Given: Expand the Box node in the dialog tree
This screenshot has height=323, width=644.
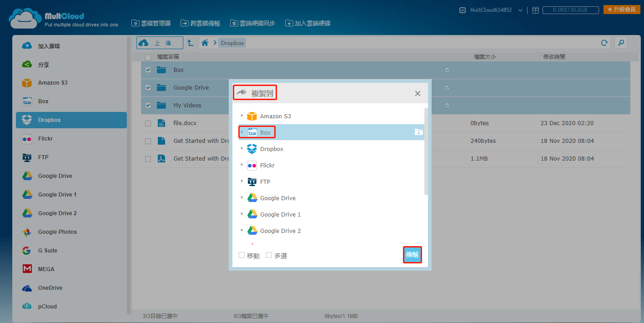Looking at the screenshot, I should 242,132.
